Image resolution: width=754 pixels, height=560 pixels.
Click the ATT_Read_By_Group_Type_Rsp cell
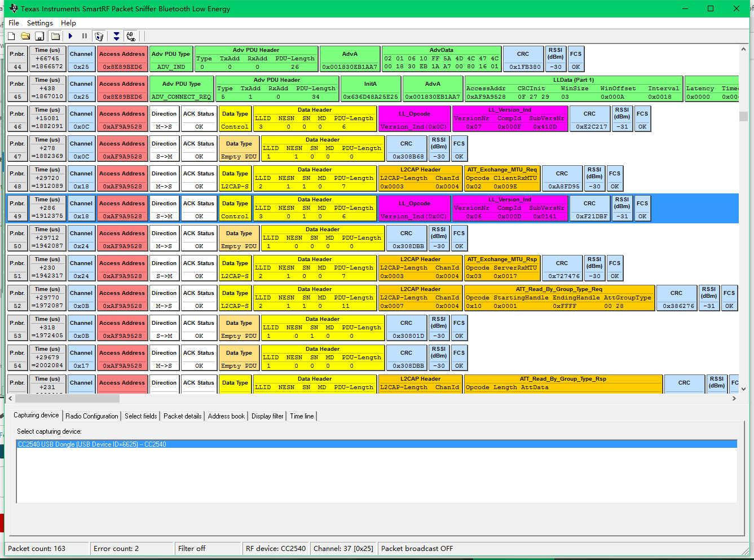(563, 383)
